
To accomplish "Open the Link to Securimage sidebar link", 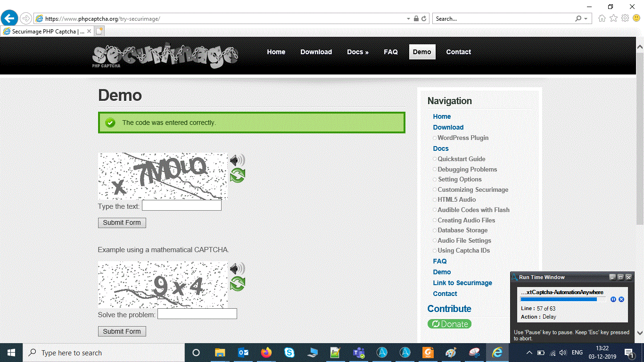I will click(x=462, y=283).
